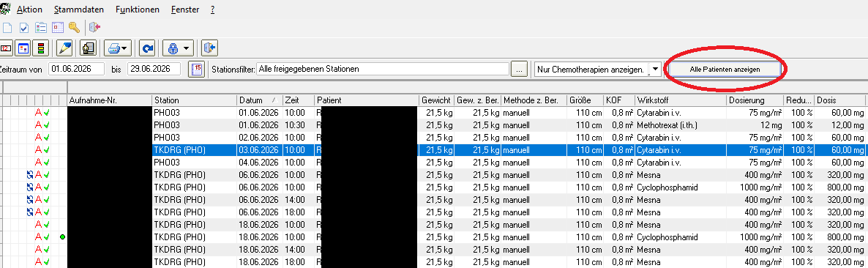Click the Station column header
This screenshot has height=268, width=868.
click(x=194, y=100)
